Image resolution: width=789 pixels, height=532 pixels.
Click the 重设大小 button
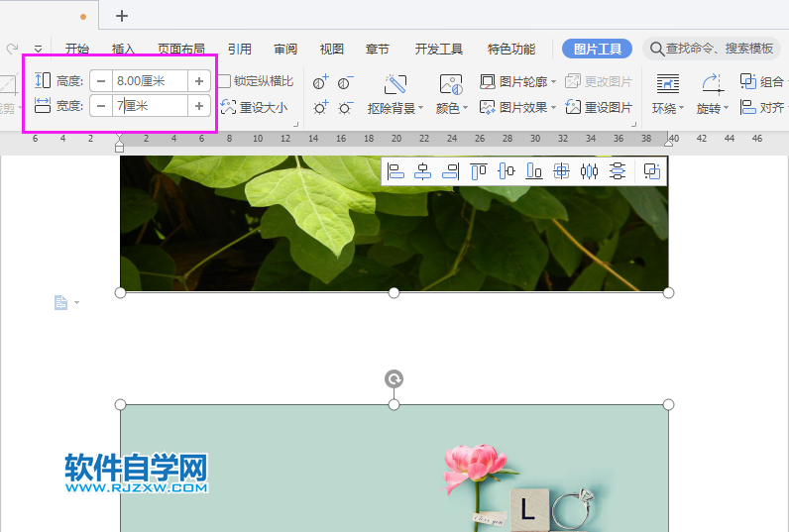(x=254, y=107)
